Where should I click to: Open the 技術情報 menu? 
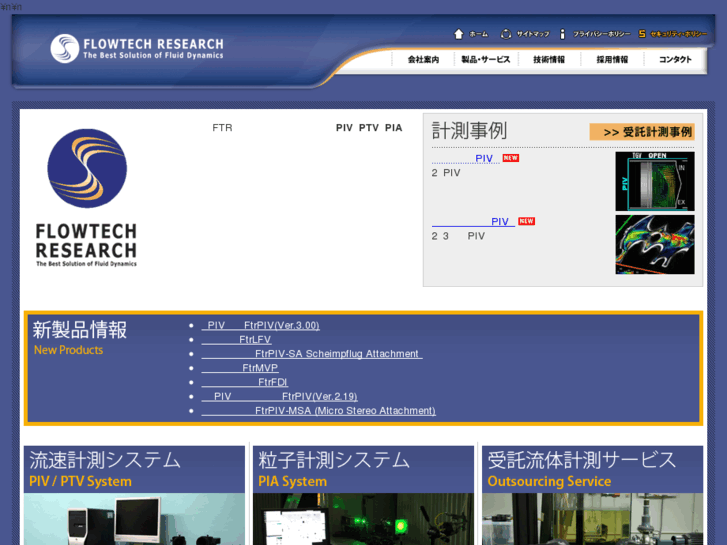tap(549, 60)
